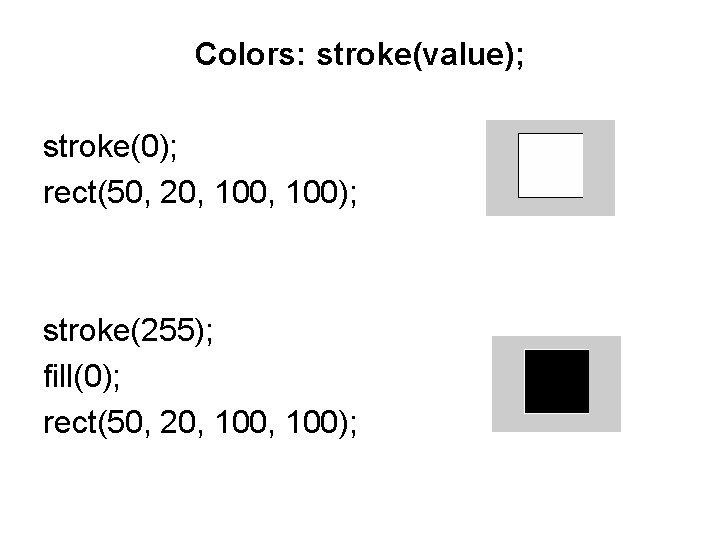Click "stroke(value);" in the bold title
Image resolution: width=720 pixels, height=540 pixels.
tap(420, 56)
